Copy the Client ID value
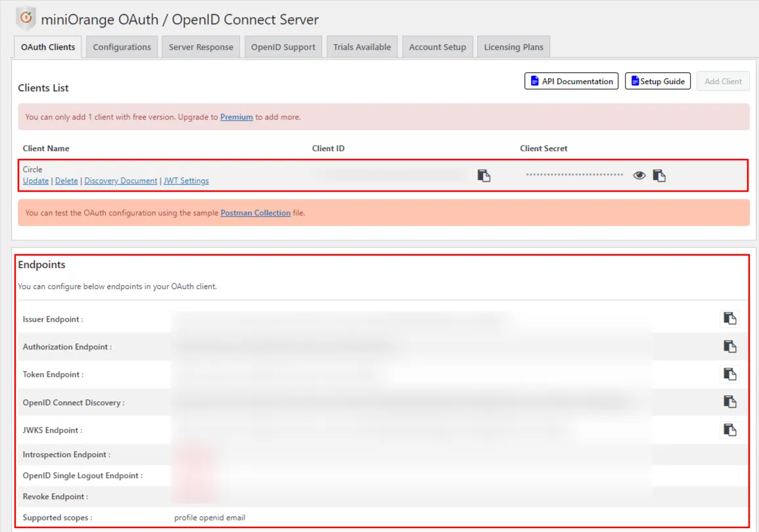Viewport: 759px width, 532px height. coord(484,175)
